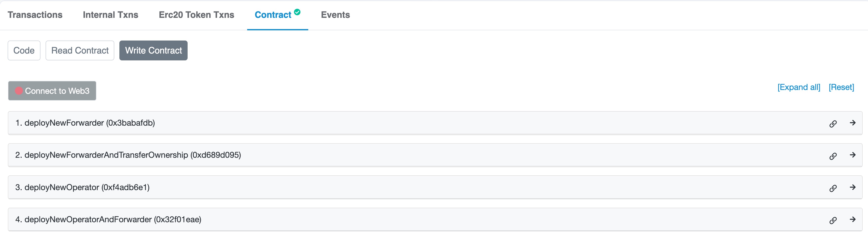This screenshot has height=236, width=868.
Task: Expand deployNewOperatorAndForwarder with its arrow
Action: pos(852,219)
